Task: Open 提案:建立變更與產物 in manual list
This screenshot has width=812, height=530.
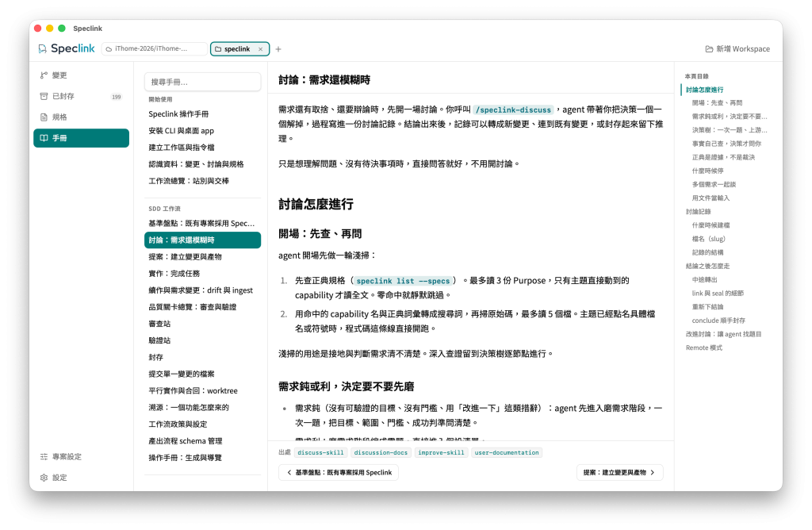Action: pos(202,257)
